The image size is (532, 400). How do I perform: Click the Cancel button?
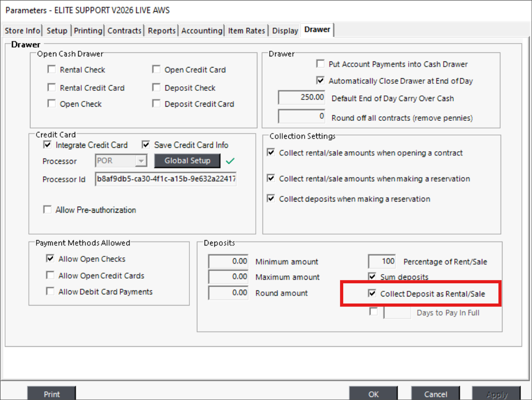point(436,394)
